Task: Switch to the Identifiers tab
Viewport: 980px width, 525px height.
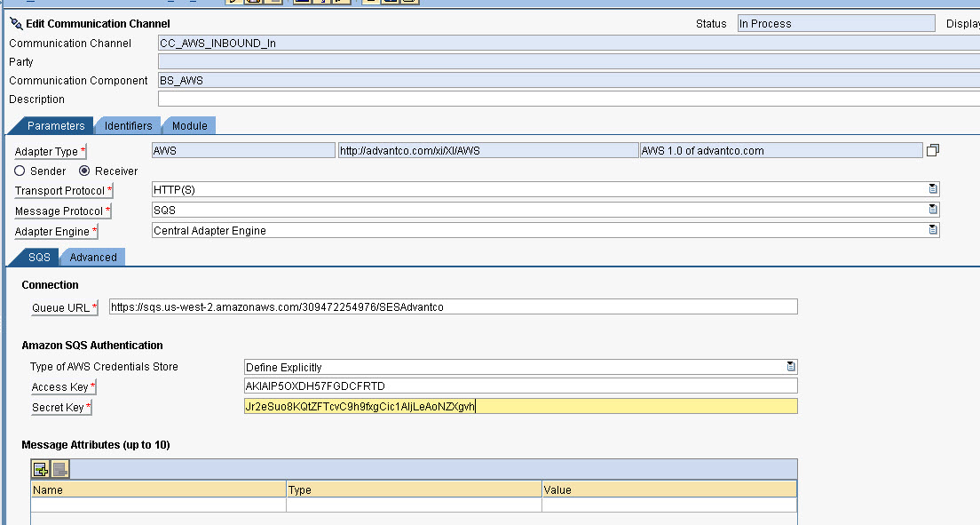Action: [x=128, y=126]
